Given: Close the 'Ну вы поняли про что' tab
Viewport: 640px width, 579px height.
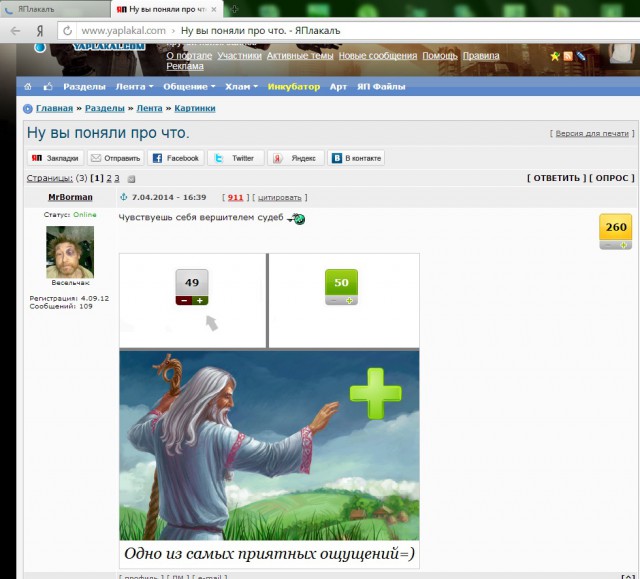Looking at the screenshot, I should point(214,9).
